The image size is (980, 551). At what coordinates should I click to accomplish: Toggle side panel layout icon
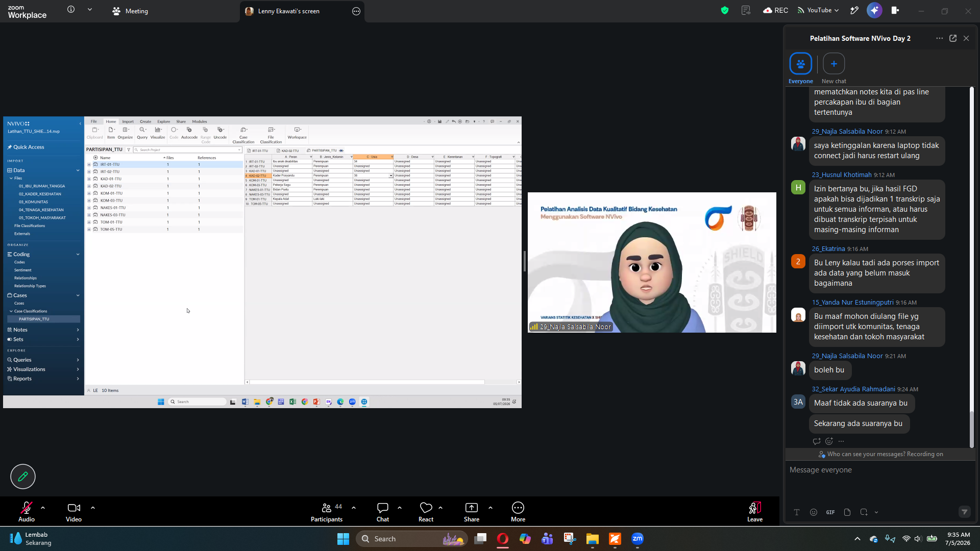895,10
